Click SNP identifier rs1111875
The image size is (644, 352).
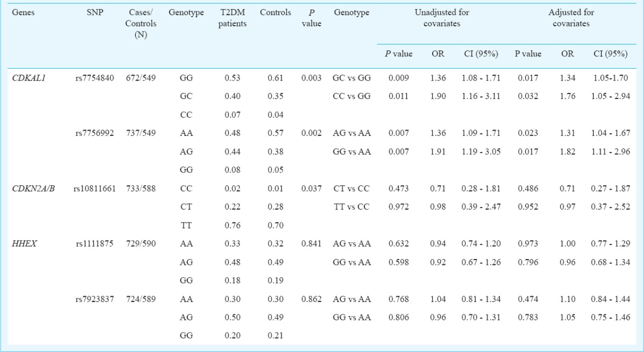[96, 244]
